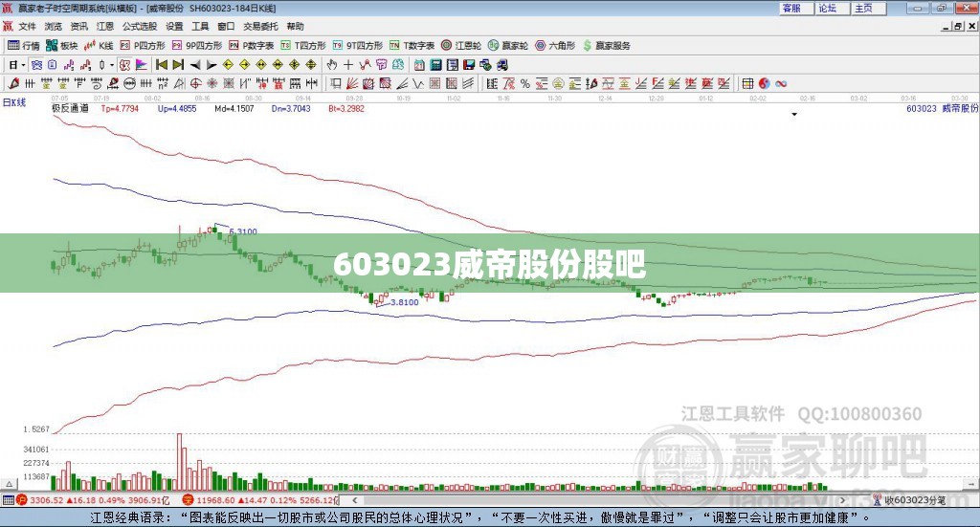Open the 浏览 menu
This screenshot has width=980, height=527.
point(54,26)
